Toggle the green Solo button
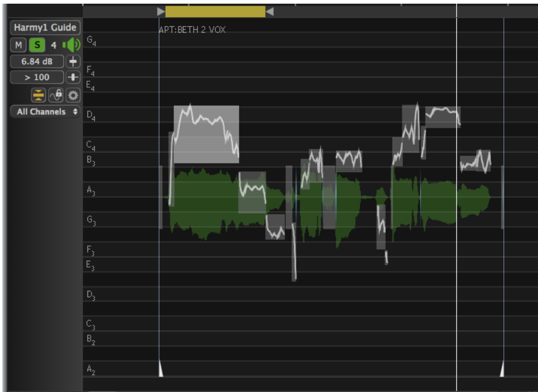 pyautogui.click(x=36, y=45)
